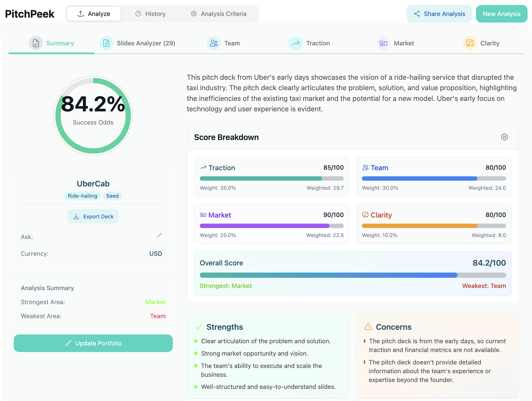Click the clock icon beside History
Viewport: 532px width, 401px height.
pyautogui.click(x=138, y=14)
